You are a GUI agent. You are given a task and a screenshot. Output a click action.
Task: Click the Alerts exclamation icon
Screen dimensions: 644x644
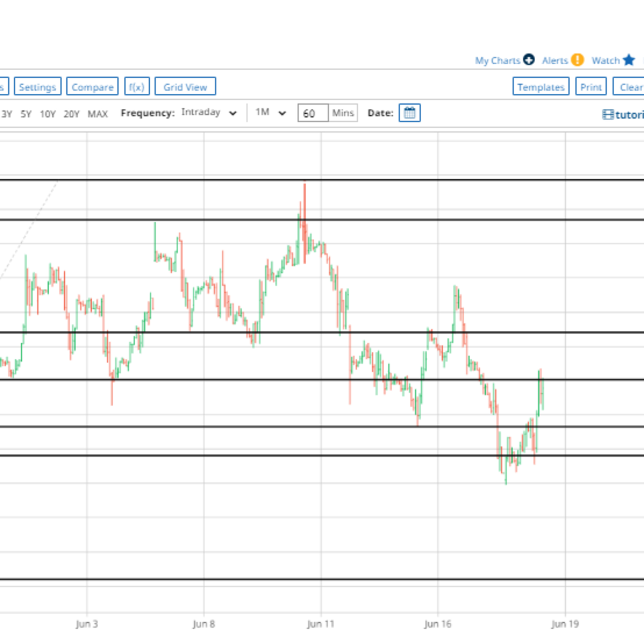[577, 60]
